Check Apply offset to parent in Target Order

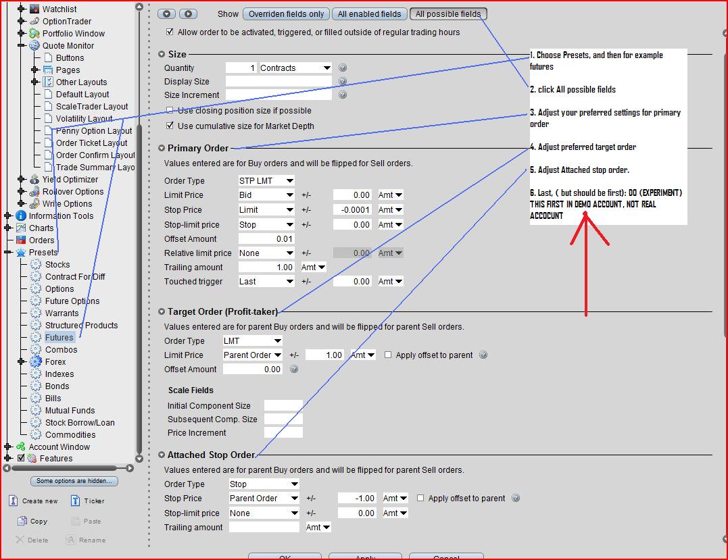[x=388, y=355]
